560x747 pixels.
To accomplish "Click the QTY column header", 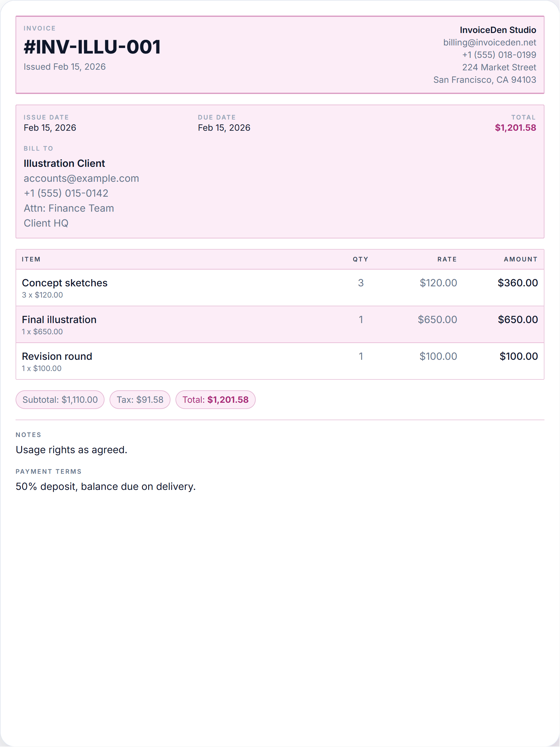I will point(361,259).
